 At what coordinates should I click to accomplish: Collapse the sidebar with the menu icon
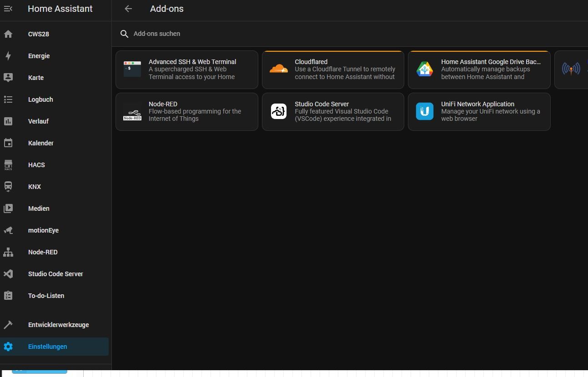(8, 9)
